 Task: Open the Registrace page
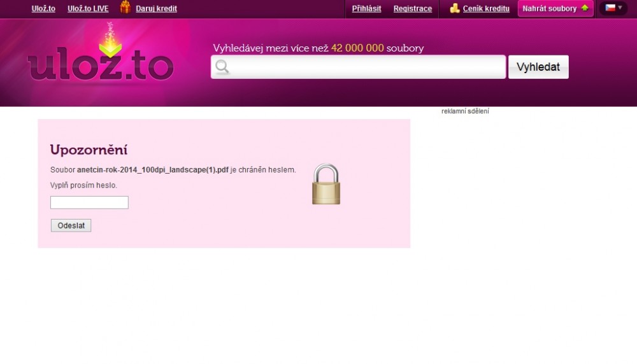412,9
